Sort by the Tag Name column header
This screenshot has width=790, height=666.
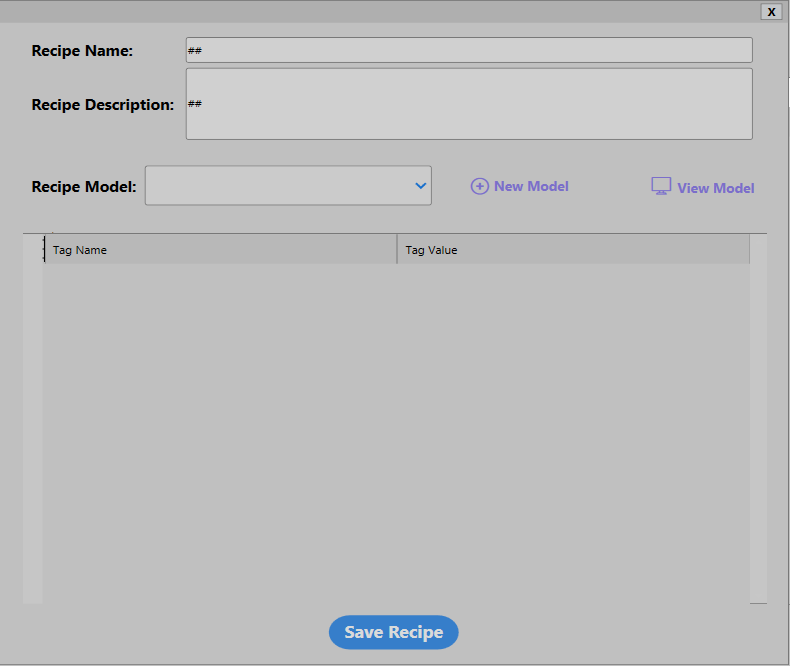point(220,250)
